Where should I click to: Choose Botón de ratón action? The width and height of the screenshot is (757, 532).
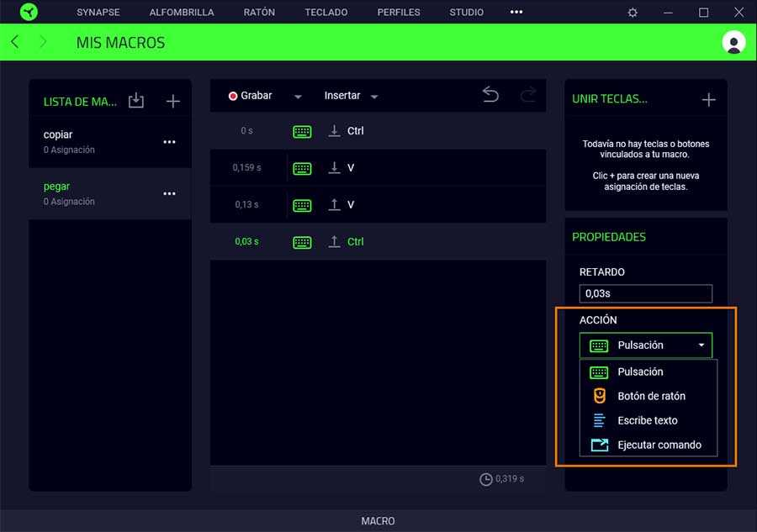tap(651, 396)
